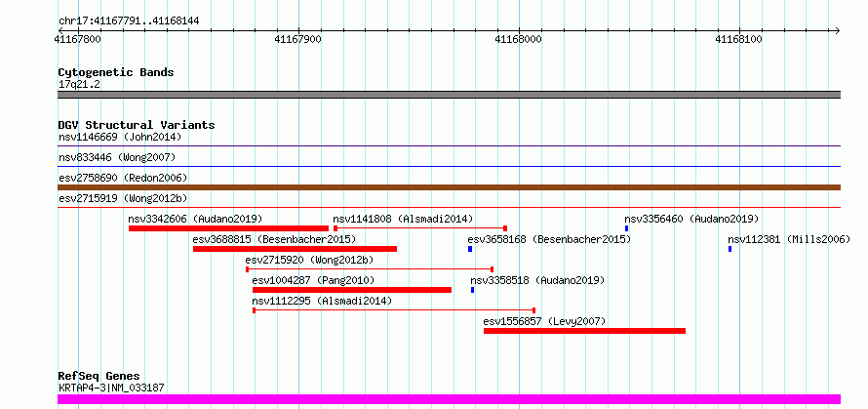Click the chr17:41167791..41168144 region label
Image resolution: width=868 pixels, height=409 pixels.
tap(129, 21)
